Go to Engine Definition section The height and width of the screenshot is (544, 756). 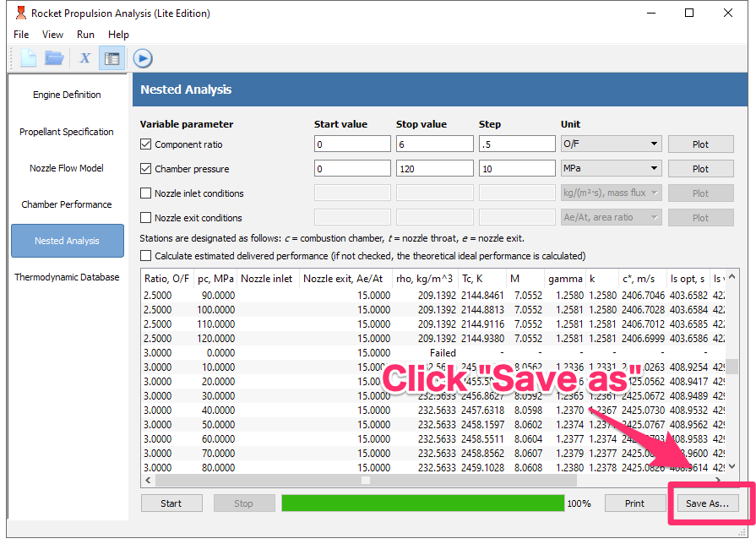(67, 95)
